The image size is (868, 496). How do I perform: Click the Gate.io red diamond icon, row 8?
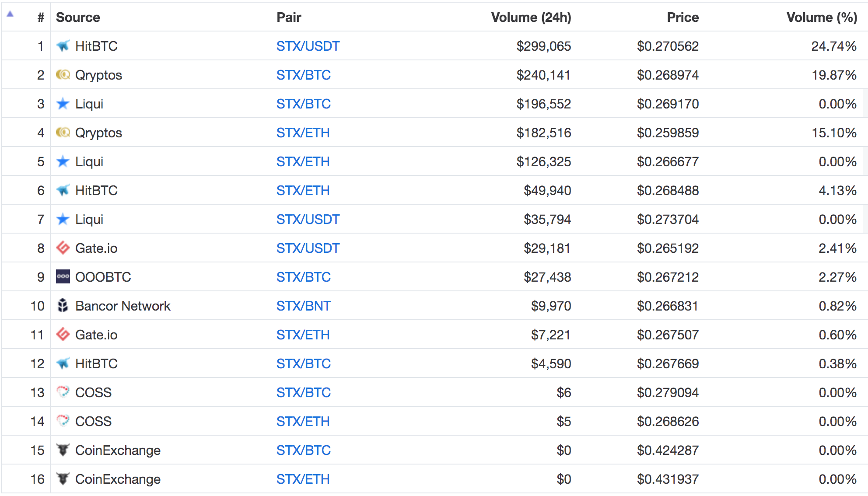click(x=63, y=248)
